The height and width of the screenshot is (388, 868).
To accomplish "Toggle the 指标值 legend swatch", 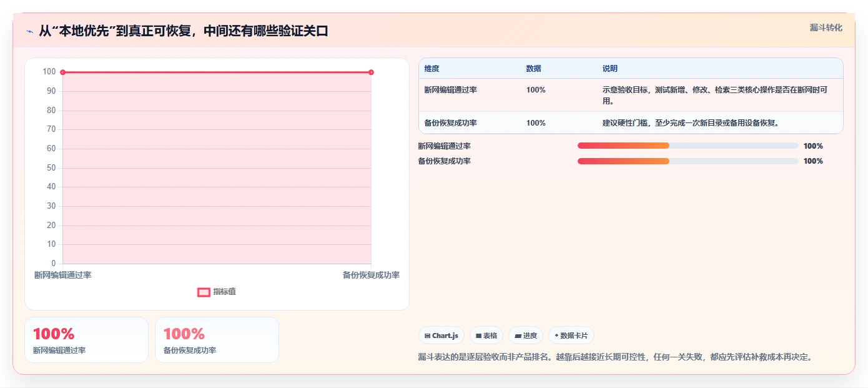I will click(x=204, y=292).
